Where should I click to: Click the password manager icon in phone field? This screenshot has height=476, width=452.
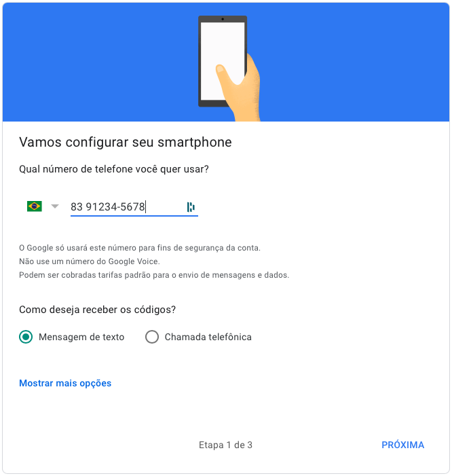click(191, 207)
